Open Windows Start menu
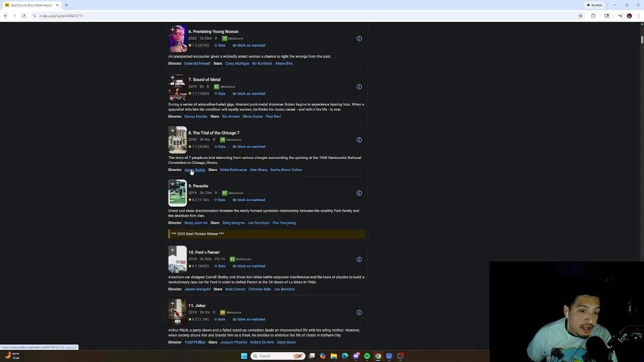 (x=244, y=356)
